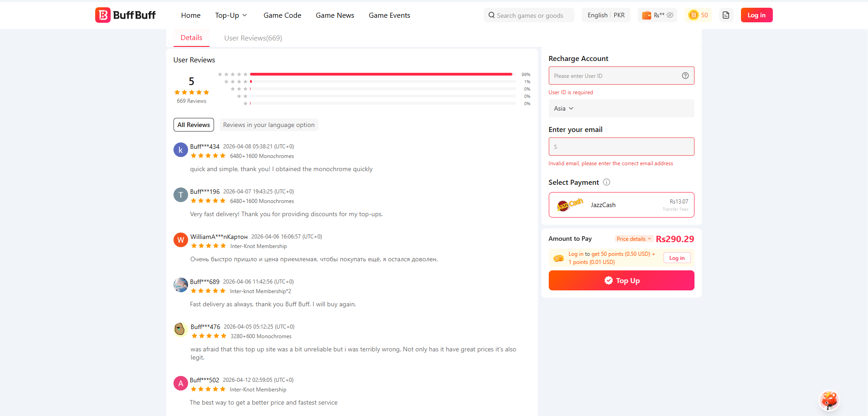The width and height of the screenshot is (868, 416).
Task: Open the floating mascot chat icon
Action: point(828,401)
